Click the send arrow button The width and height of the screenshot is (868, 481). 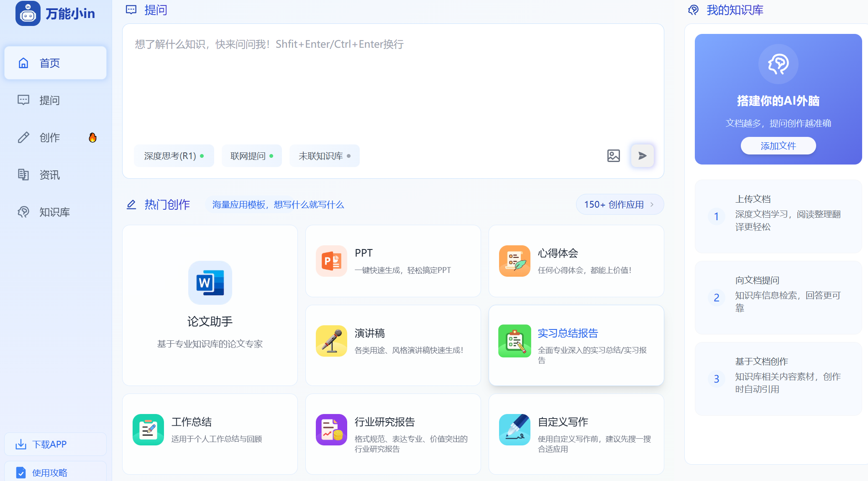[x=643, y=156]
